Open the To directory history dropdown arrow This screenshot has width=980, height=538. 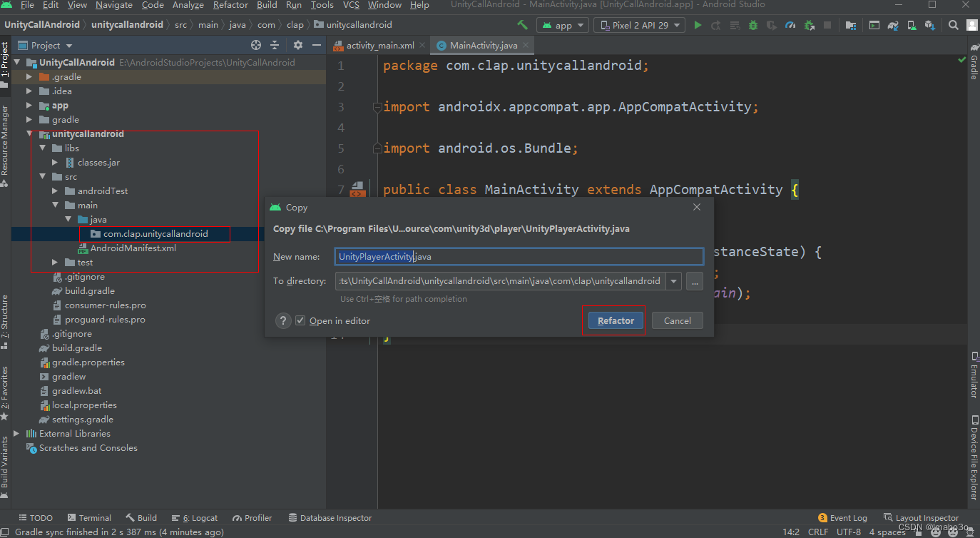coord(673,281)
